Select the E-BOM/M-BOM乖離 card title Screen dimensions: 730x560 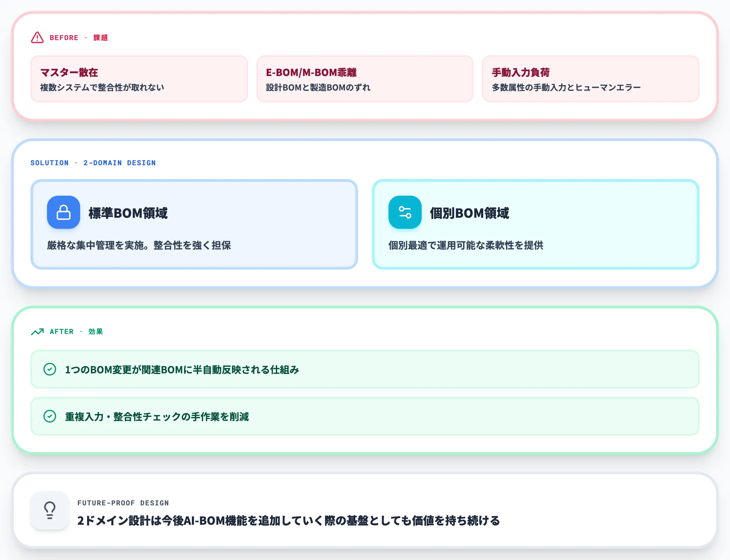point(311,73)
